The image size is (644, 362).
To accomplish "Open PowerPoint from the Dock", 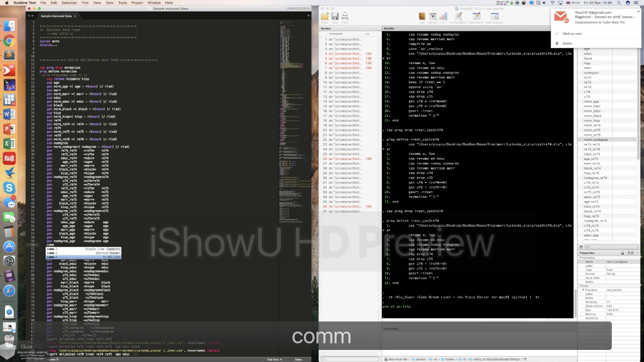I will pyautogui.click(x=9, y=129).
